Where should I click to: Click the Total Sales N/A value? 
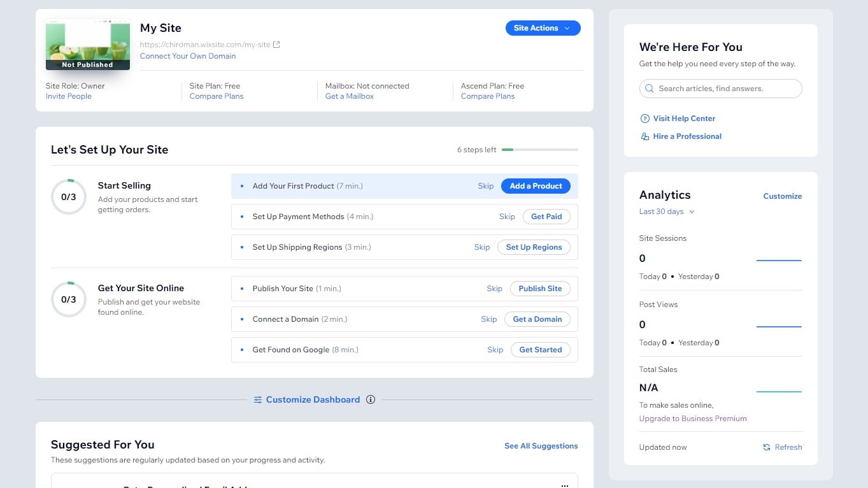tap(649, 387)
